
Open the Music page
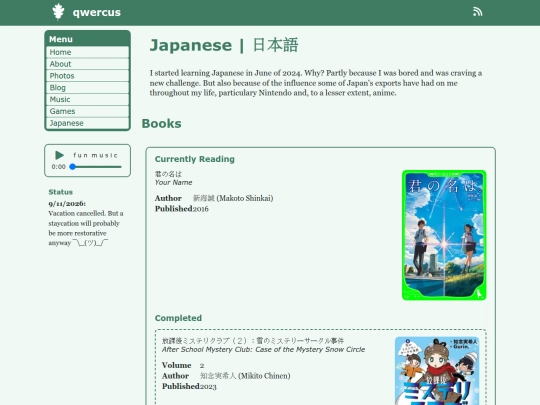(x=87, y=100)
